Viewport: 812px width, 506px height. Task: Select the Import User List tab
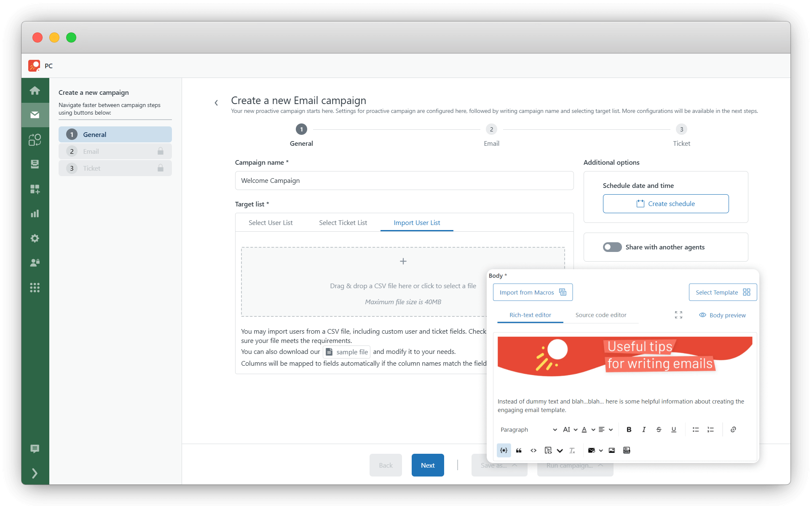point(417,223)
